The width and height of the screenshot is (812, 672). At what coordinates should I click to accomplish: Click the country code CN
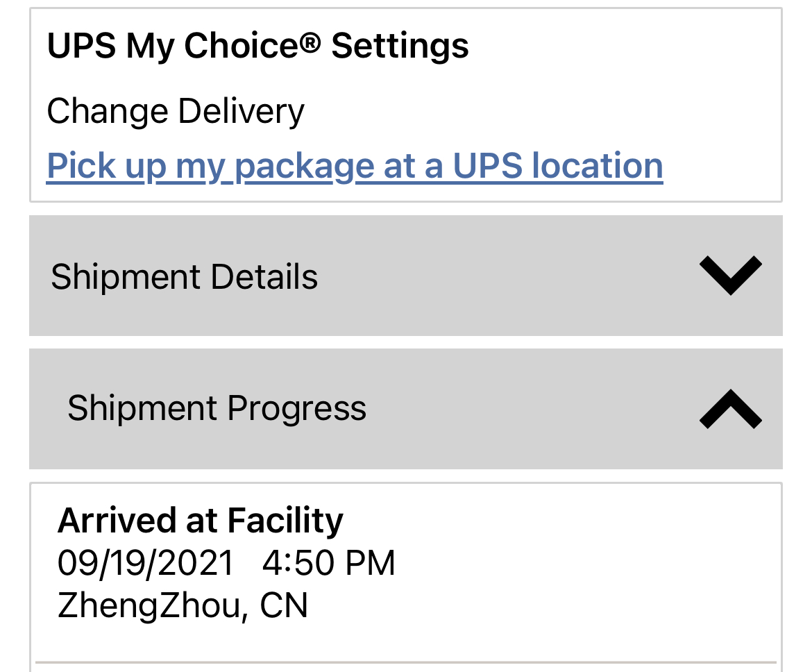[284, 605]
